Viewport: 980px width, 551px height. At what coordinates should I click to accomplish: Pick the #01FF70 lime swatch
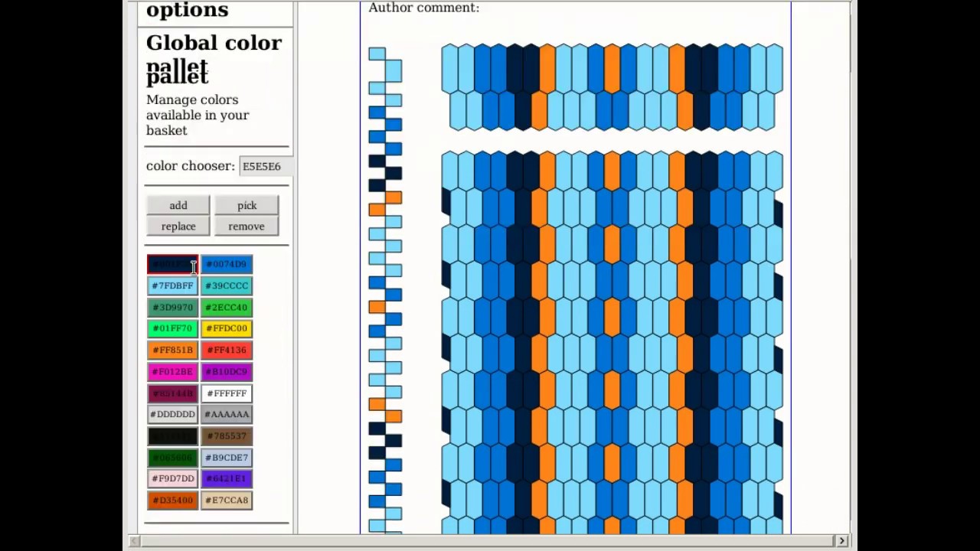tap(172, 328)
